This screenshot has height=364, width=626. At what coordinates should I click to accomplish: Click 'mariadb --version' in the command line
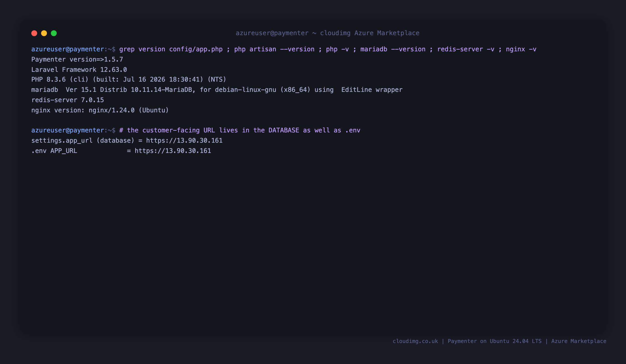pyautogui.click(x=393, y=49)
